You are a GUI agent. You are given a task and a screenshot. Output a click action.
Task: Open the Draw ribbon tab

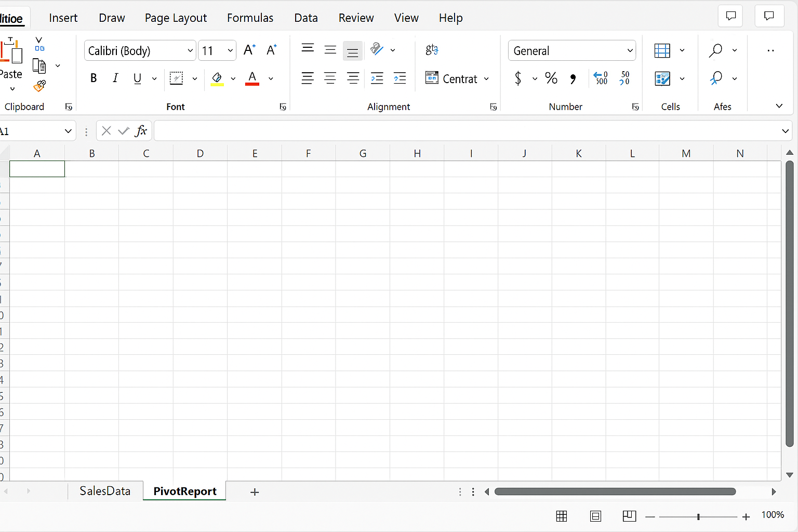(x=112, y=18)
